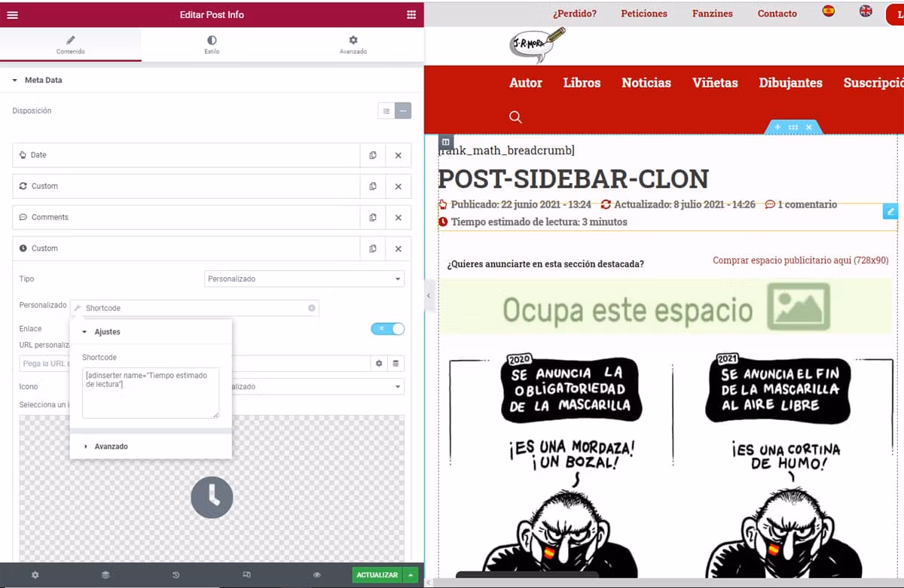Switch language with the UK flag
The image size is (904, 588).
point(866,11)
